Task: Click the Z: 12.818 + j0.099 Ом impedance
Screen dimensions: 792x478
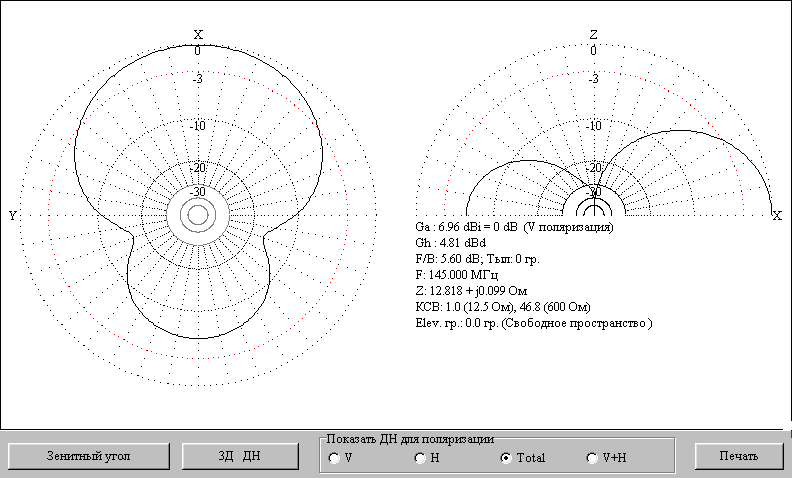Action: [x=471, y=291]
